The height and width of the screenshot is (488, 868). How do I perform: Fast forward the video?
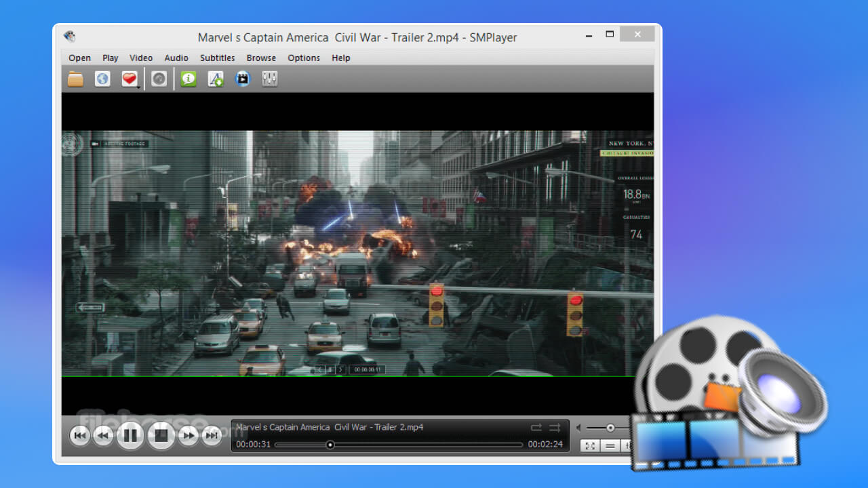coord(189,435)
